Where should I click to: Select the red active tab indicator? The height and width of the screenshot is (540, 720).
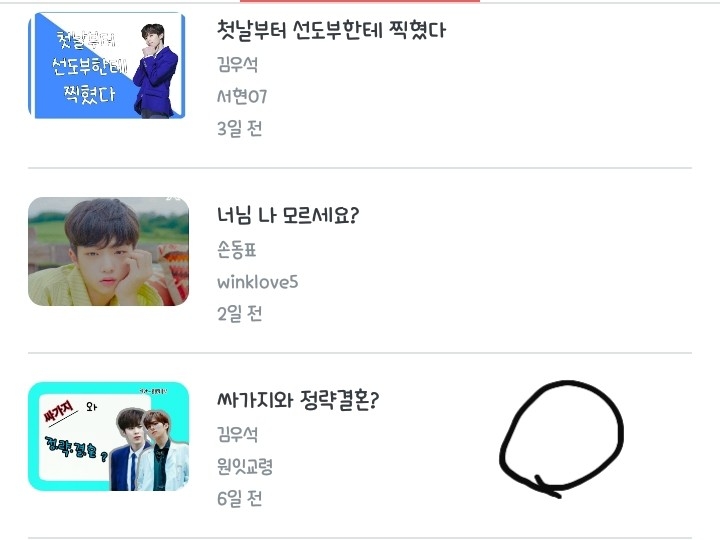360,1
